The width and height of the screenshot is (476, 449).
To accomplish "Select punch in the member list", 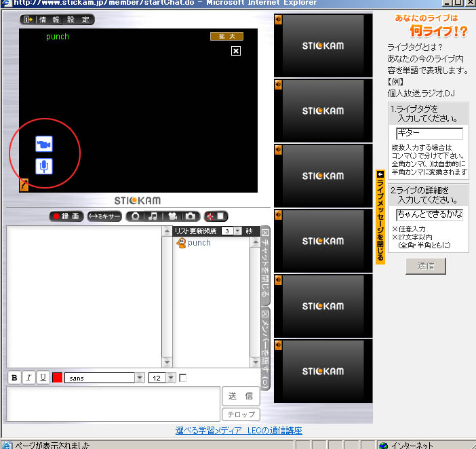I will click(199, 243).
